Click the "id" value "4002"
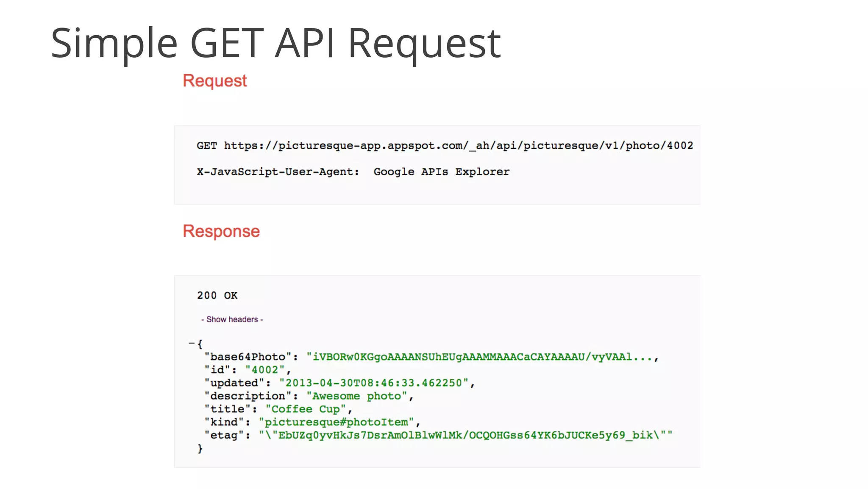The image size is (868, 489). pyautogui.click(x=265, y=370)
